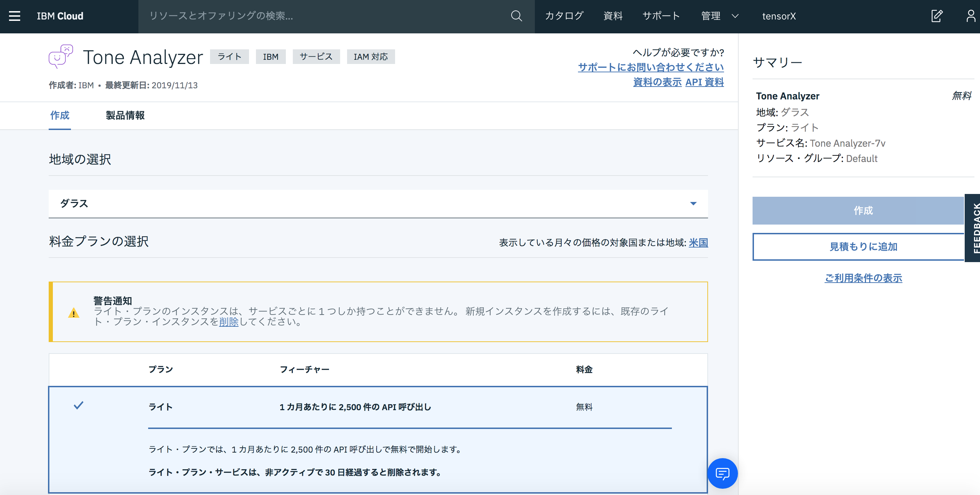Open the tensorX account switcher

click(x=779, y=16)
